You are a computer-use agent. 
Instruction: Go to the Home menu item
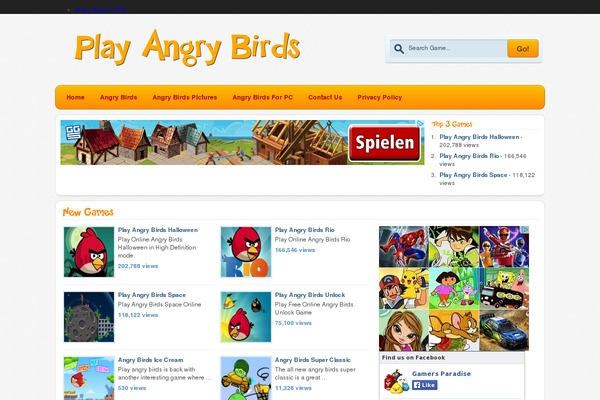point(75,97)
